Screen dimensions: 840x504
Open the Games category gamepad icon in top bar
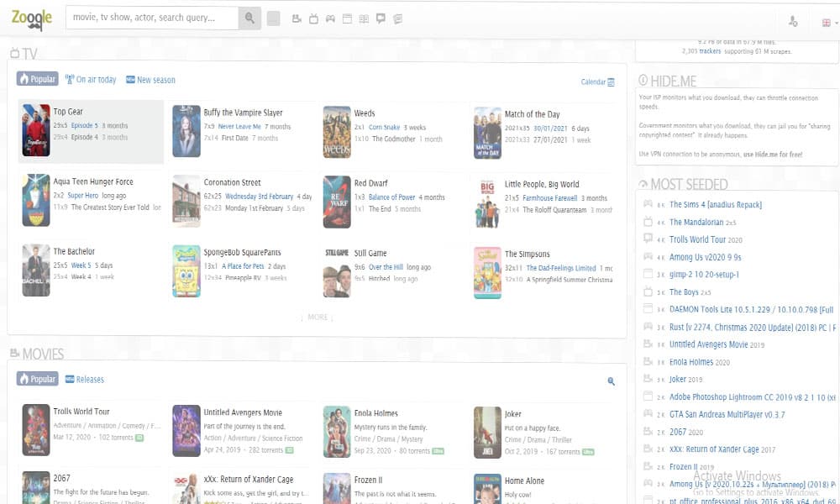[330, 18]
